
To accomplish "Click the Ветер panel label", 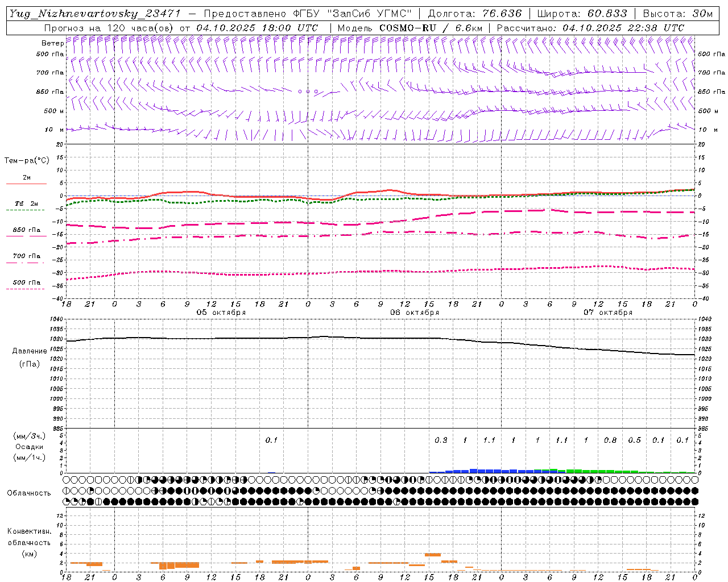I will click(52, 43).
